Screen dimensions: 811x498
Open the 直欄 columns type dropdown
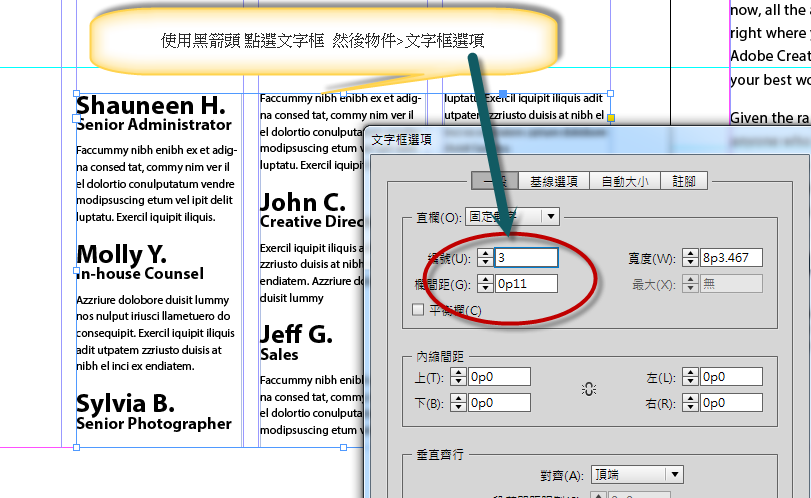coord(550,217)
